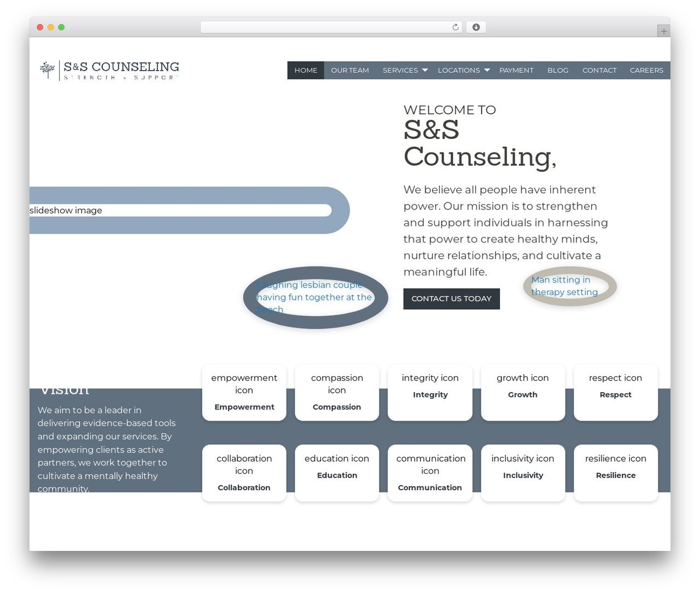Viewport: 700px width, 593px height.
Task: Select the Resilience value card
Action: click(x=616, y=473)
